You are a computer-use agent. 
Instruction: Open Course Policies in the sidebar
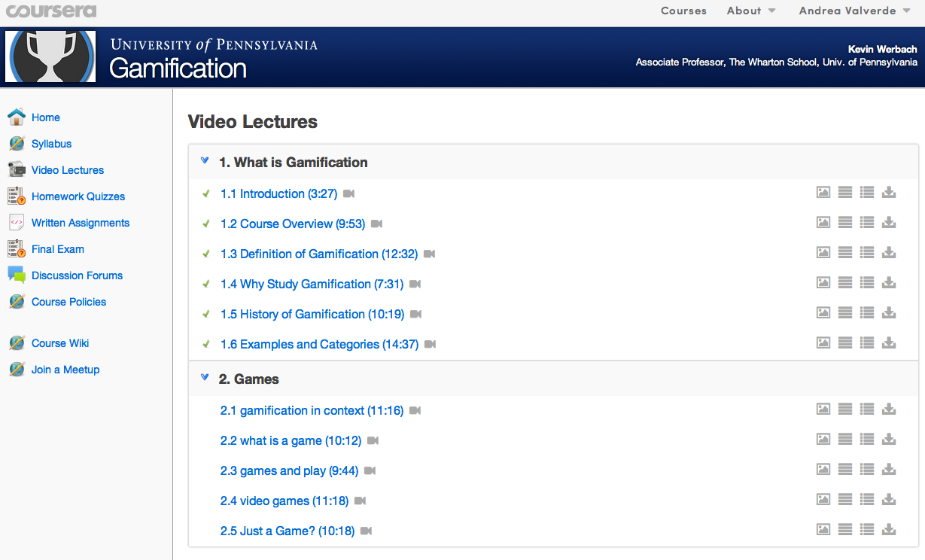(68, 302)
